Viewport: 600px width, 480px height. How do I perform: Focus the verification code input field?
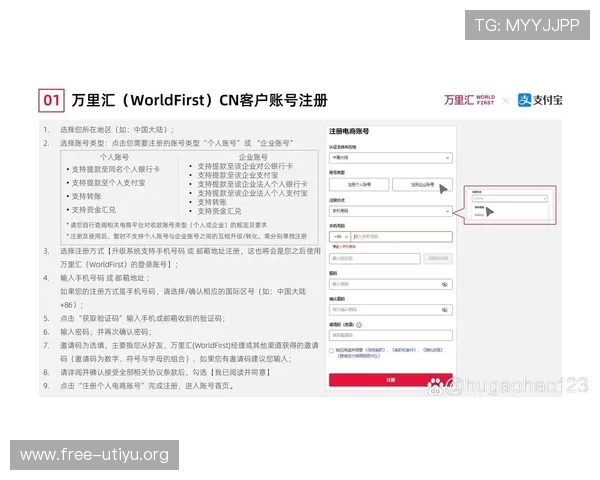pyautogui.click(x=375, y=258)
